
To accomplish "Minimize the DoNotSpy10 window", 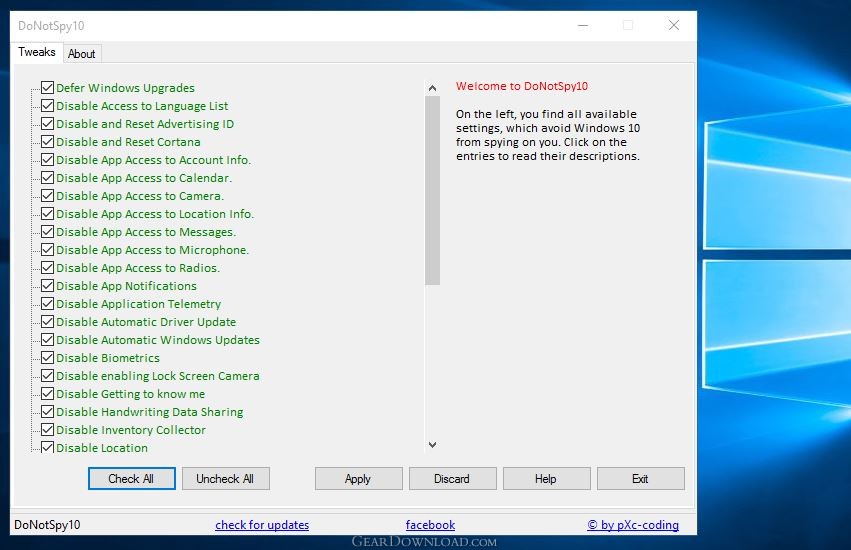I will pos(583,26).
